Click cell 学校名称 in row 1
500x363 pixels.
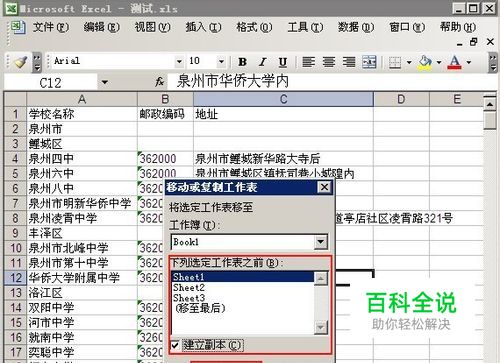pyautogui.click(x=82, y=114)
